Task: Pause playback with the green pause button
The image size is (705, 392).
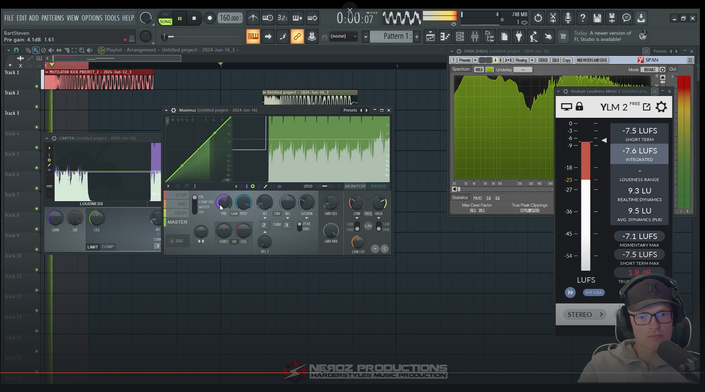Action: click(x=180, y=18)
